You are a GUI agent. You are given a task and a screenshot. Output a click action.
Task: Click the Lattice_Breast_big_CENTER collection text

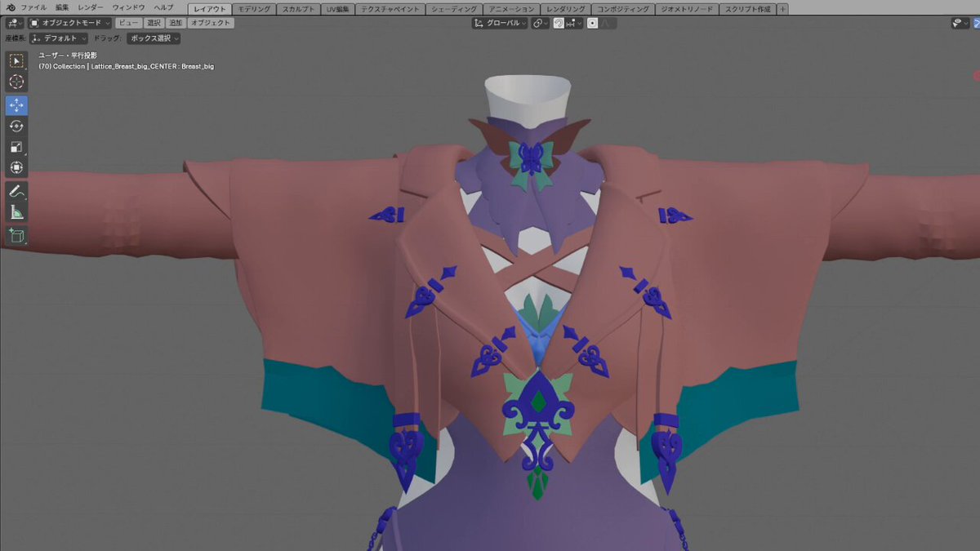pos(126,66)
